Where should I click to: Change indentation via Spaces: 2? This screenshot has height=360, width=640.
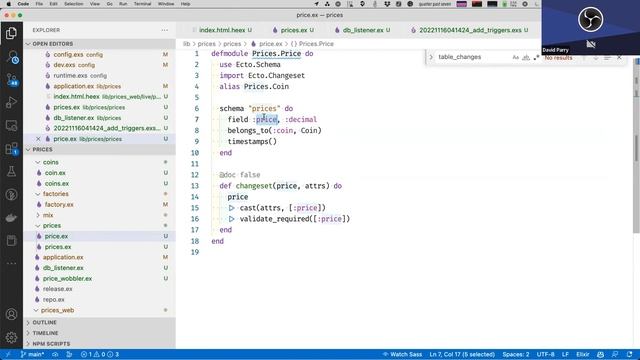516,354
